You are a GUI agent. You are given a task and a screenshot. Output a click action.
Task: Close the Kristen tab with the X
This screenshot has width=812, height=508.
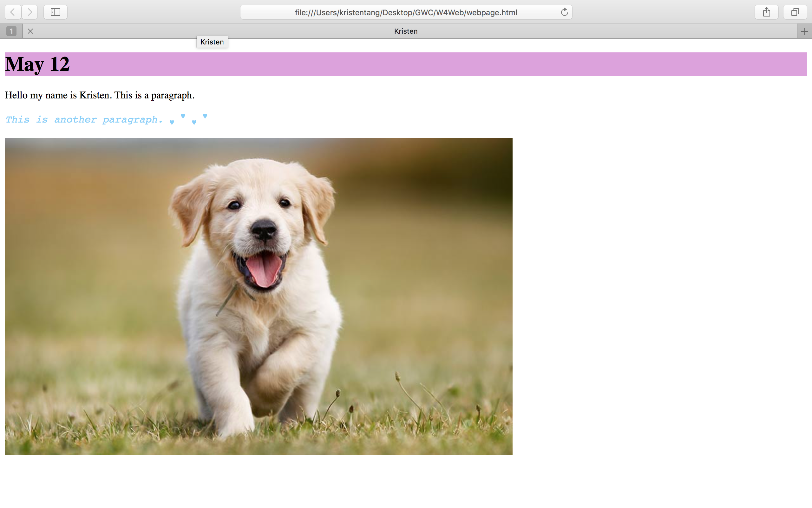tap(30, 31)
